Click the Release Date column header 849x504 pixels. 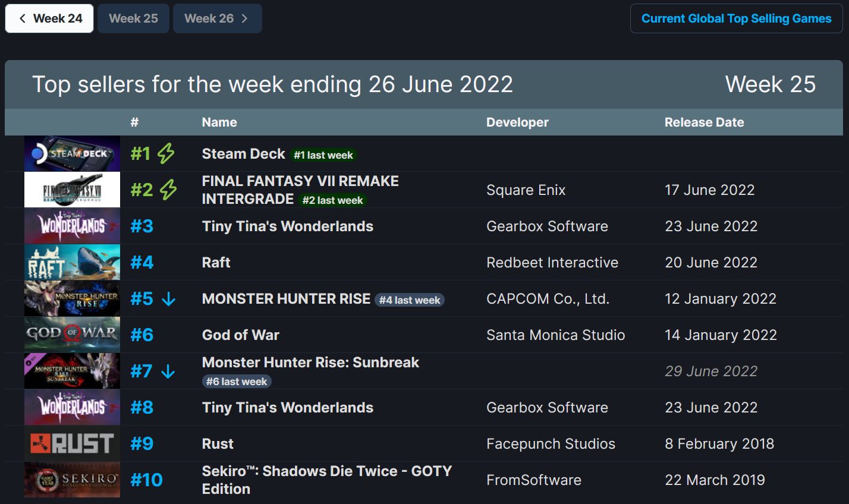point(704,122)
